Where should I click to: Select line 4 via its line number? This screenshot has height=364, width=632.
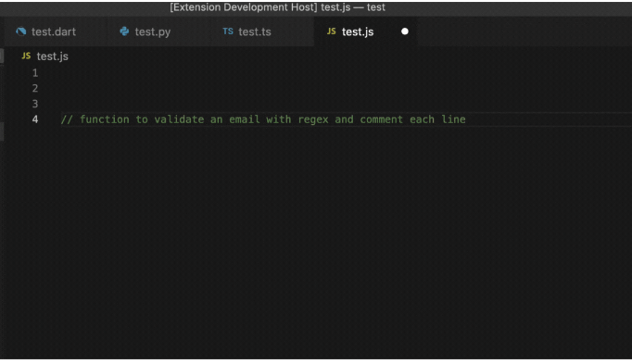coord(35,119)
